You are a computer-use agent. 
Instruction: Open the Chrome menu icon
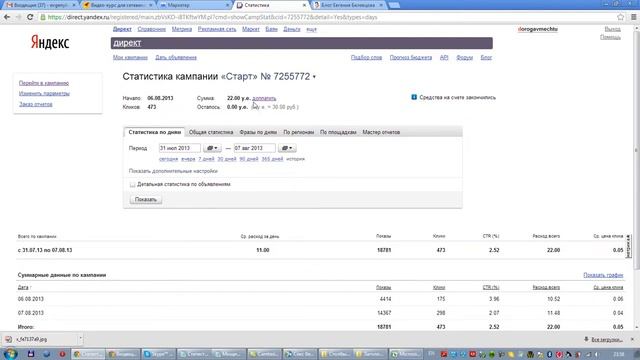(x=633, y=17)
